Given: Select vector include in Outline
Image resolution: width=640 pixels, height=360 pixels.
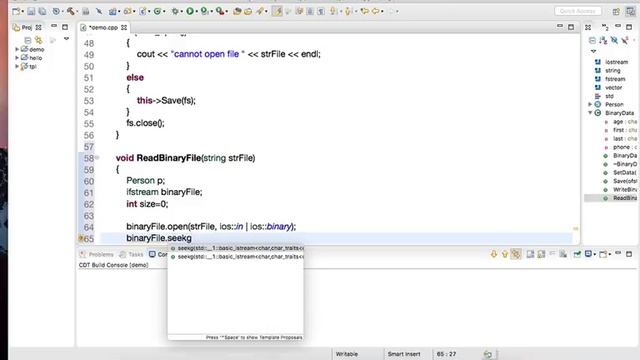Looking at the screenshot, I should click(x=613, y=87).
